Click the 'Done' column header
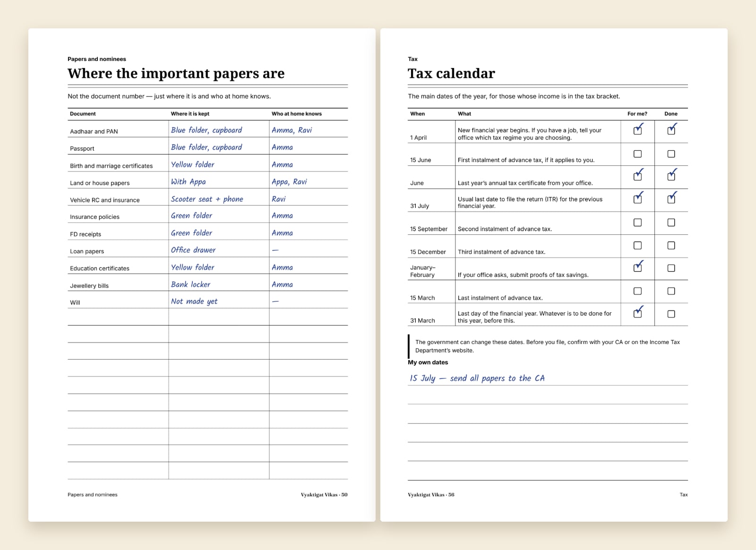The width and height of the screenshot is (756, 550). pos(671,114)
